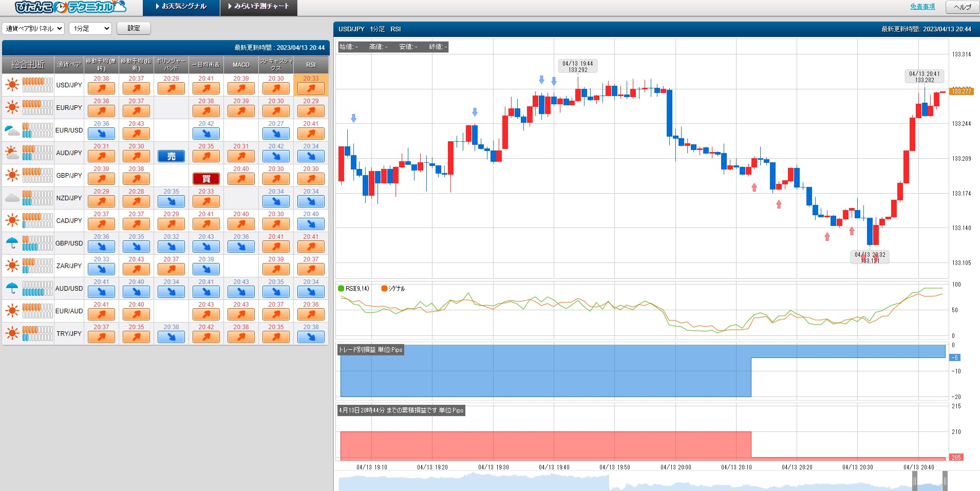This screenshot has height=491, width=980.
Task: Click the 04/13 20:41 price callout
Action: 925,77
